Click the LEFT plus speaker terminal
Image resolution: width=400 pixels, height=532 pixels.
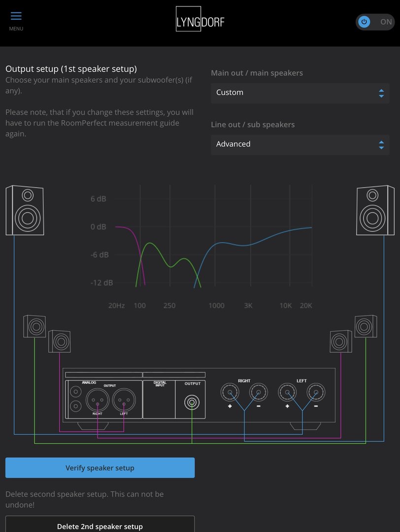tap(287, 392)
